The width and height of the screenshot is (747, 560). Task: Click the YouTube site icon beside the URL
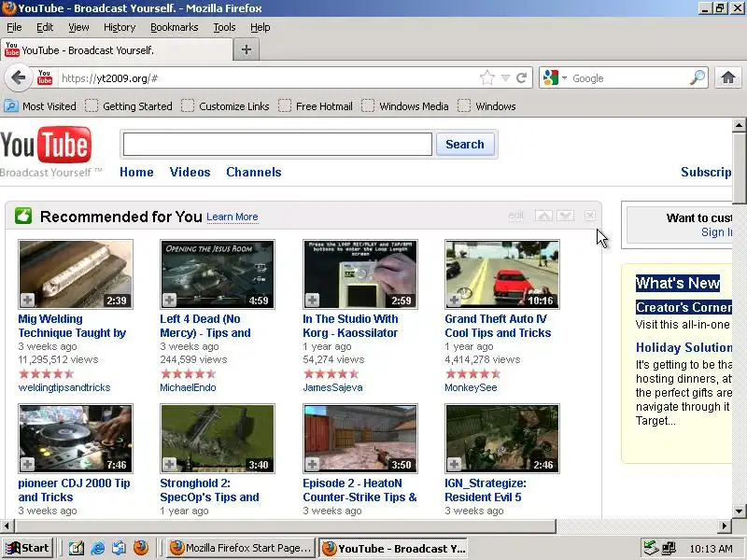coord(44,77)
